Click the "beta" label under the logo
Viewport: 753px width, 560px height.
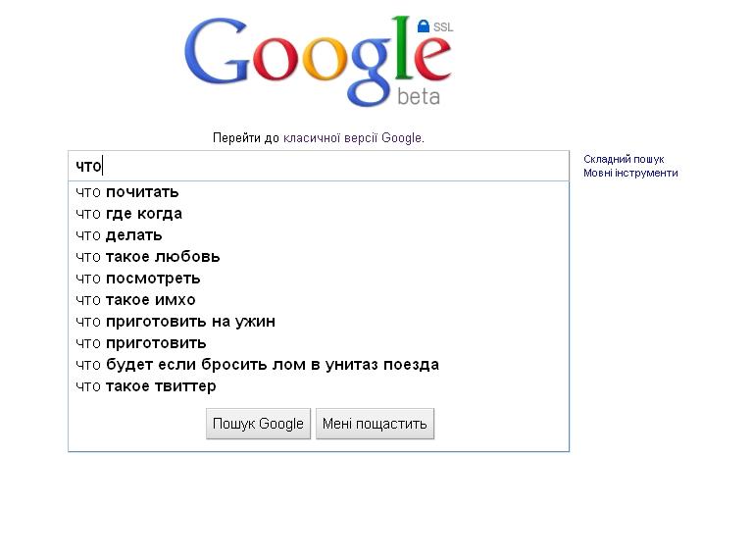pos(419,96)
